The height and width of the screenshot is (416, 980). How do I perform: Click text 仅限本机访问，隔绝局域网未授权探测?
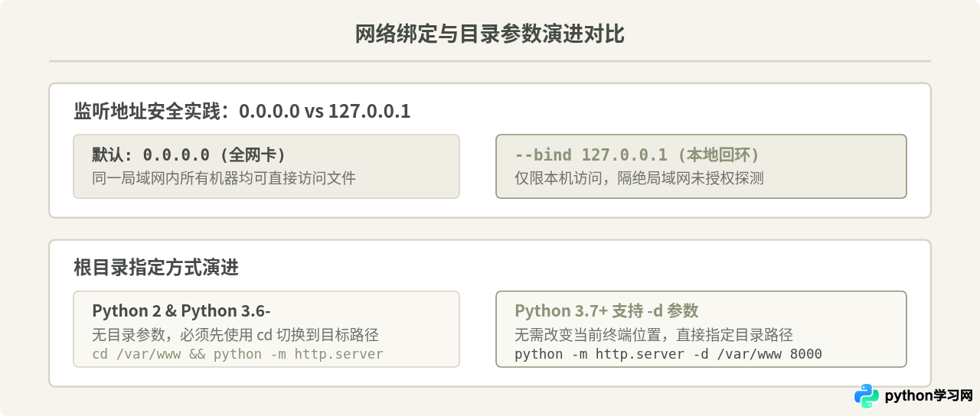(x=639, y=178)
